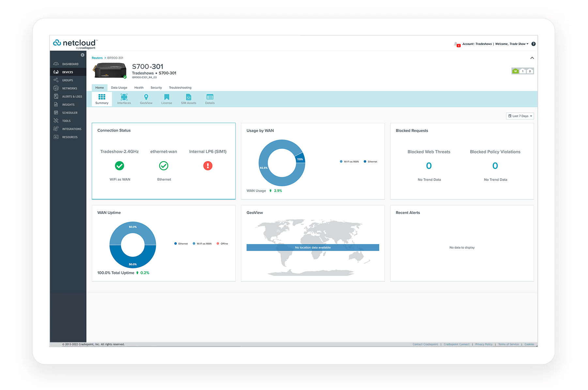Screen dimensions: 588x390
Task: Open the Dashboard sidebar icon
Action: pyautogui.click(x=56, y=64)
